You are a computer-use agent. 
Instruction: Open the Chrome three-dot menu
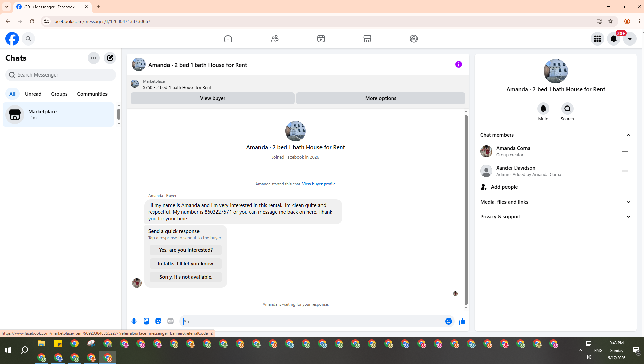point(639,21)
